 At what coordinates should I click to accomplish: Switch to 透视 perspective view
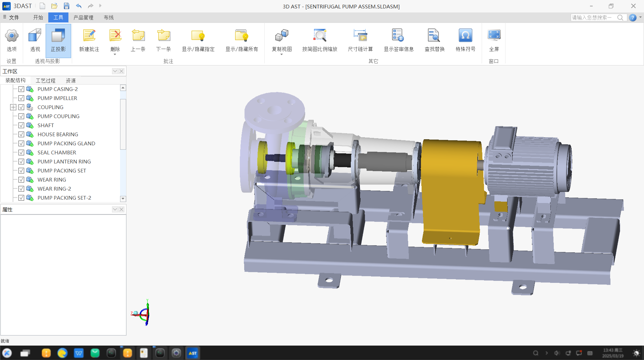35,36
